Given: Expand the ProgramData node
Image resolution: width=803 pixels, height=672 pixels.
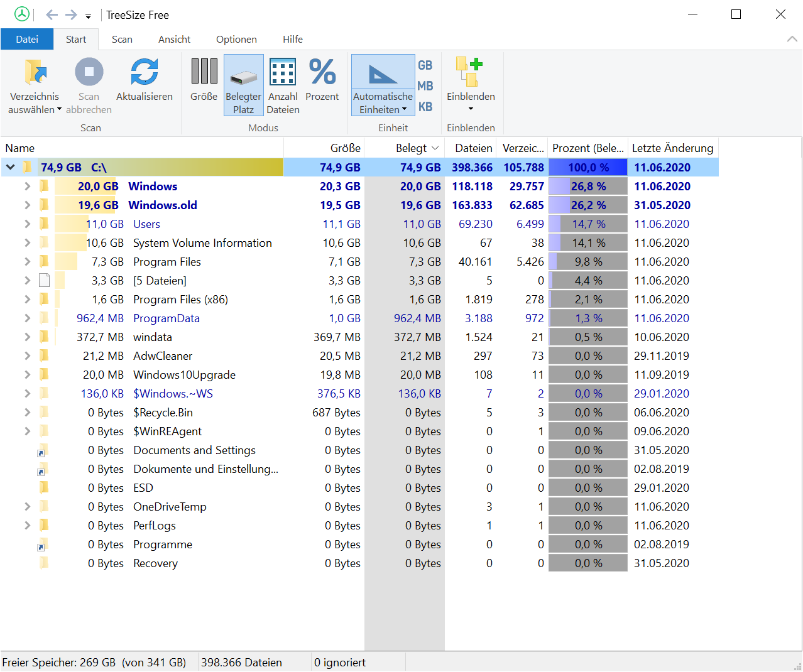Looking at the screenshot, I should coord(27,318).
